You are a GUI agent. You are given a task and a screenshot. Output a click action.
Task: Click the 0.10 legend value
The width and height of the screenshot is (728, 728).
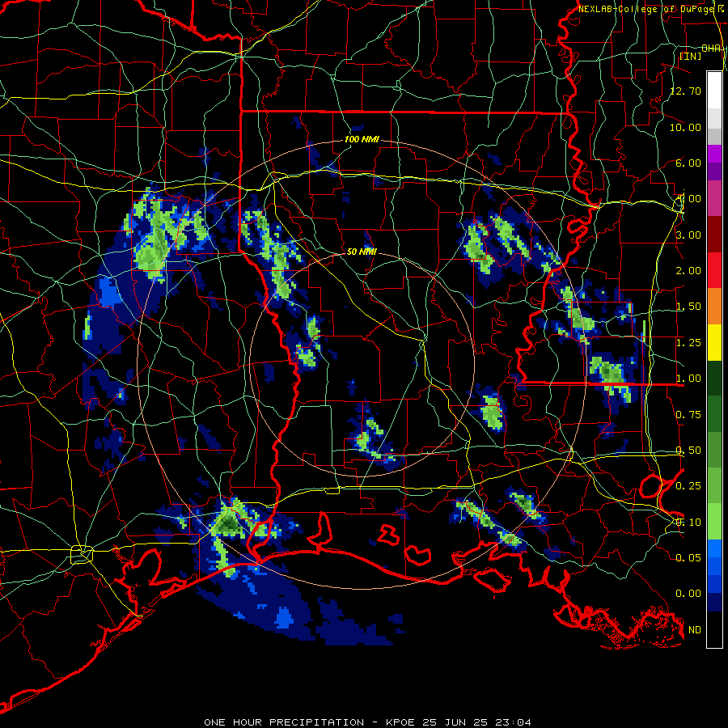pos(688,522)
